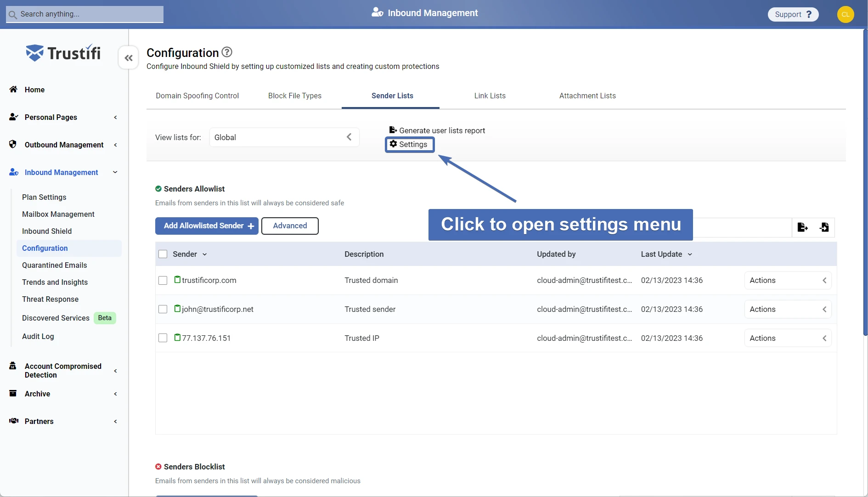
Task: Expand the Outbound Management menu
Action: tap(64, 145)
